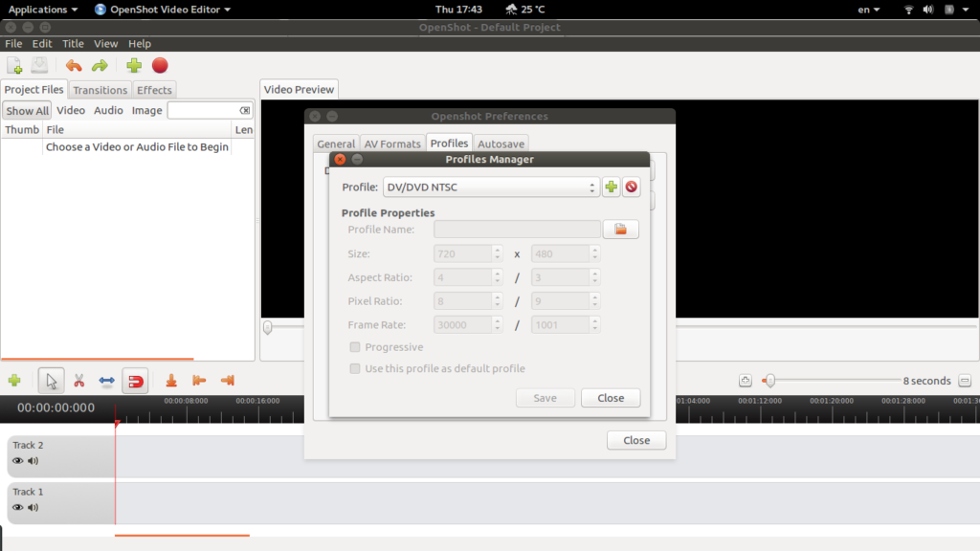Click the green Redo arrow

pyautogui.click(x=100, y=66)
